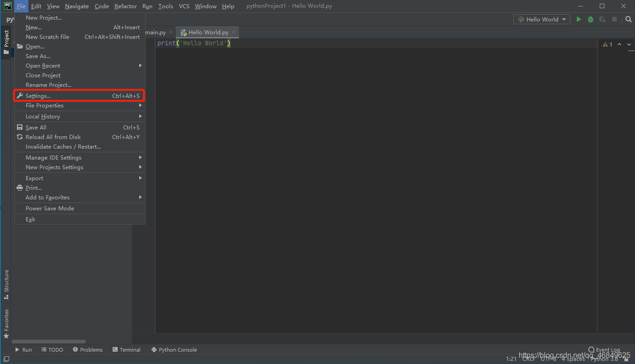The image size is (635, 364).
Task: Open the Help menu
Action: (228, 6)
